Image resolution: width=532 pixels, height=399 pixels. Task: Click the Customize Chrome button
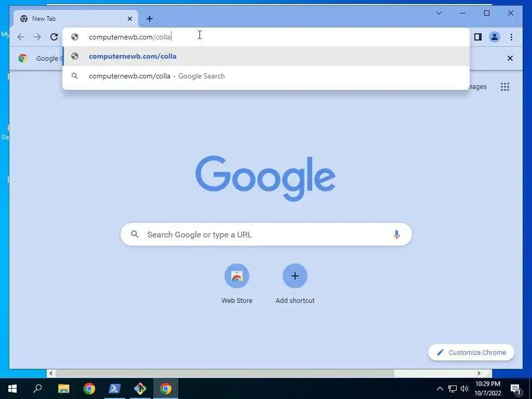coord(471,353)
